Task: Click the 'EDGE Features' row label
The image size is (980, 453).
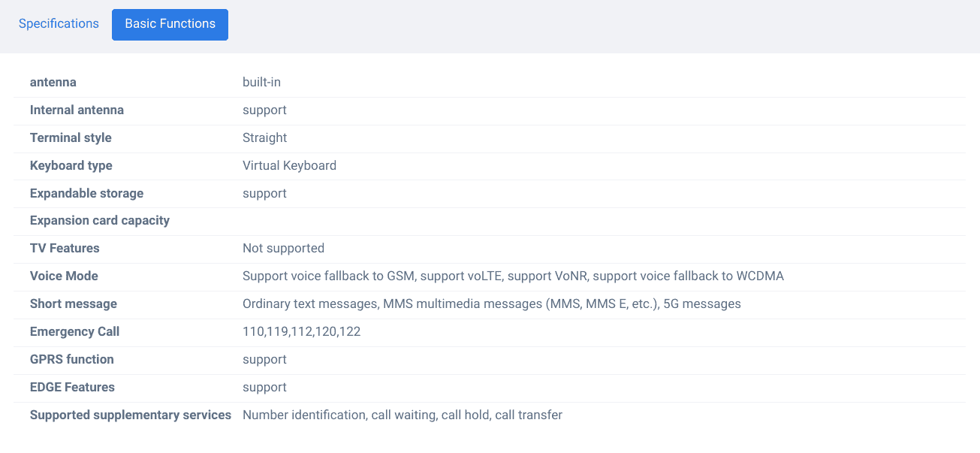Action: tap(72, 387)
